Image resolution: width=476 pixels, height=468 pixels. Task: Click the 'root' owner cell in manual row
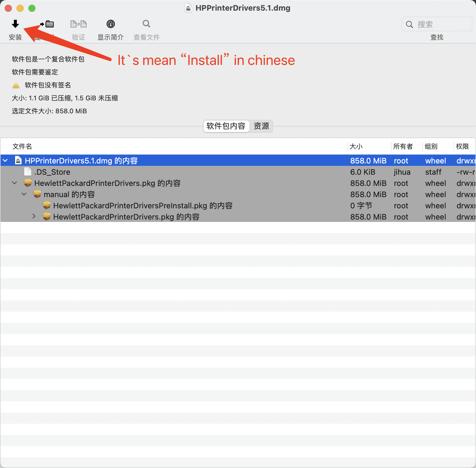(401, 194)
